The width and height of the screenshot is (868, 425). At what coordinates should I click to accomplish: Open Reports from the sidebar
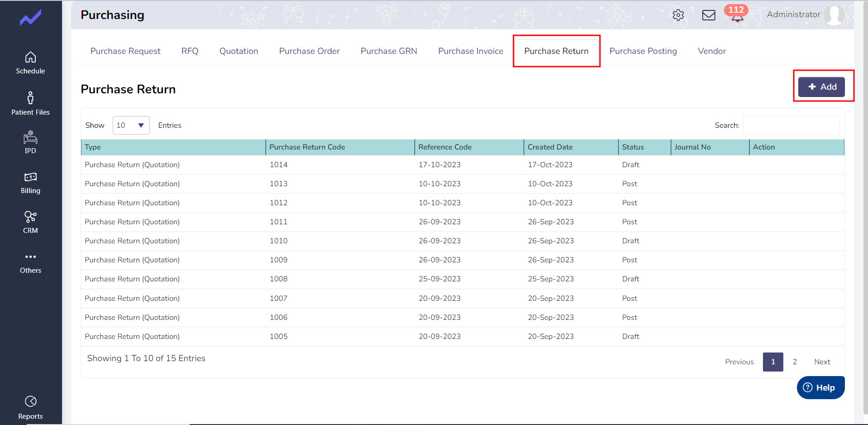30,408
